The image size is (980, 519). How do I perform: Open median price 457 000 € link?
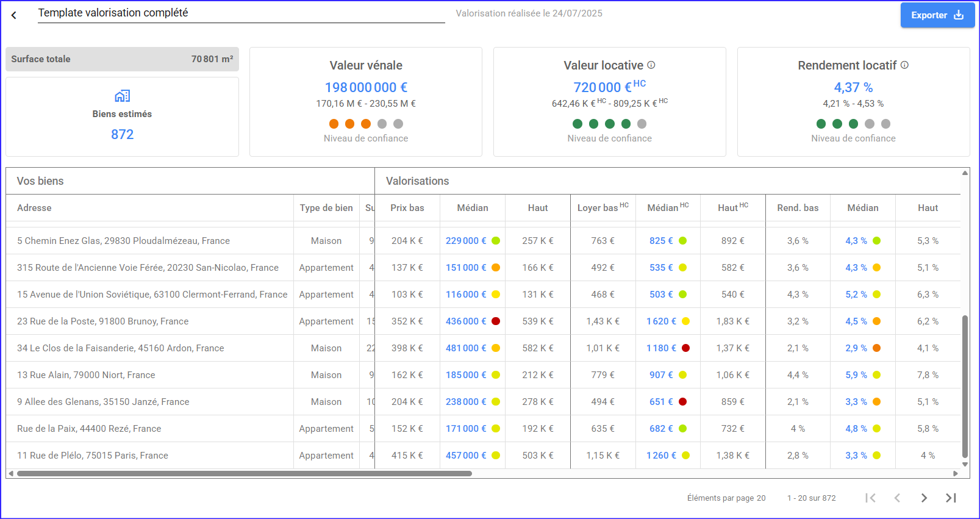point(466,456)
